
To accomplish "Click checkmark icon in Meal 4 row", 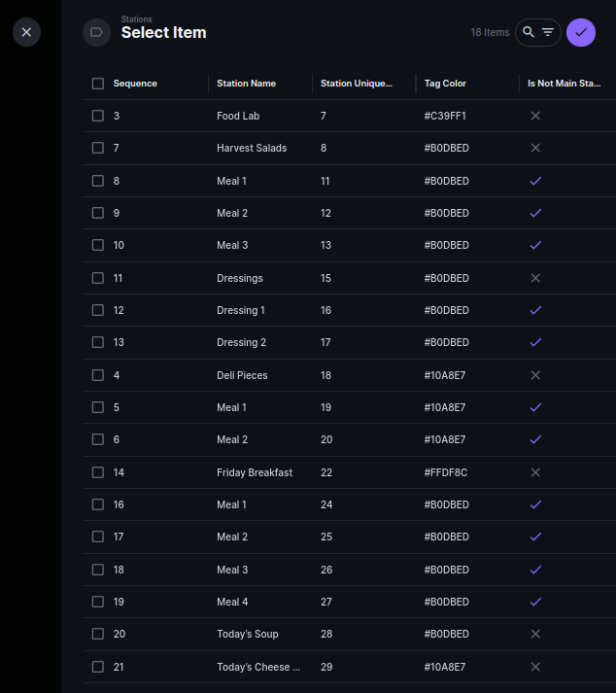I will point(535,602).
